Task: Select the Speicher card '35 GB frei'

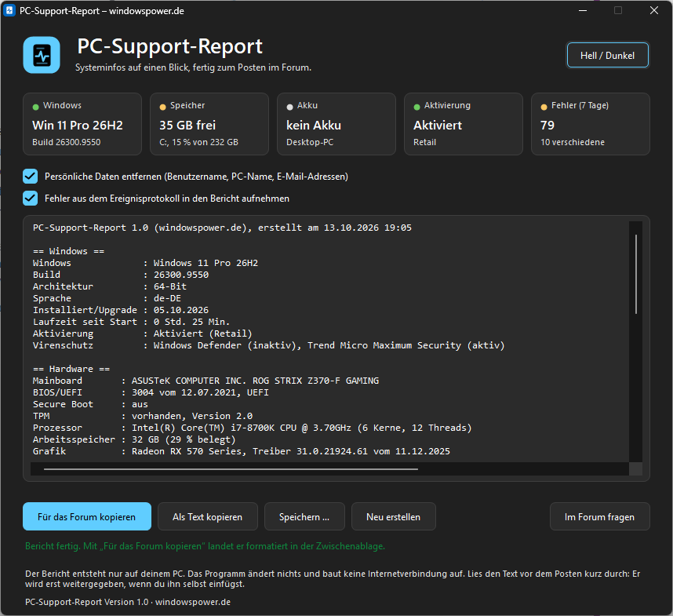Action: click(x=209, y=124)
